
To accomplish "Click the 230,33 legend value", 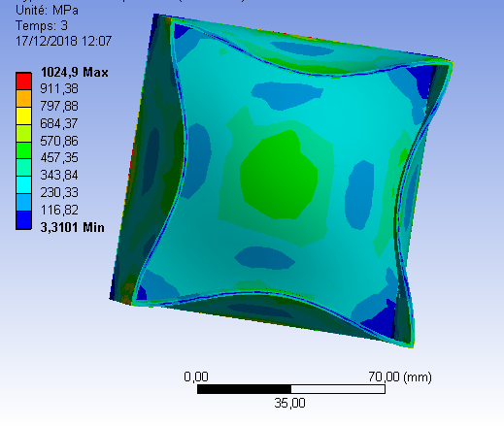I will click(59, 192).
